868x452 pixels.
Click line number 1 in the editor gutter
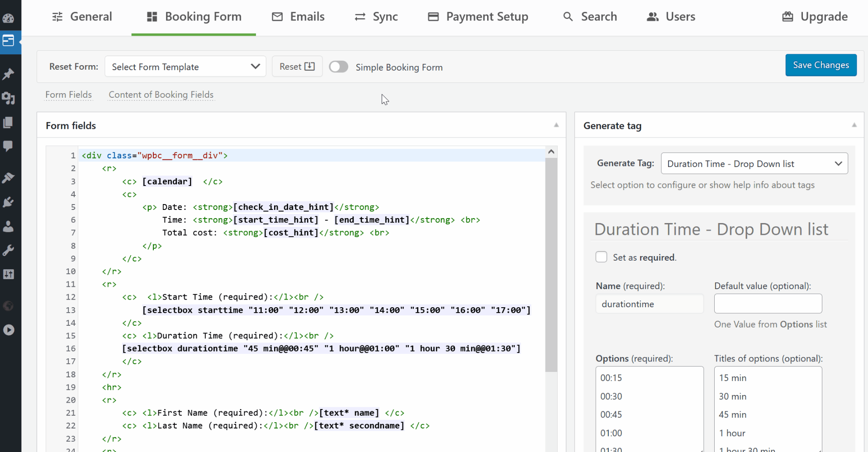[72, 155]
